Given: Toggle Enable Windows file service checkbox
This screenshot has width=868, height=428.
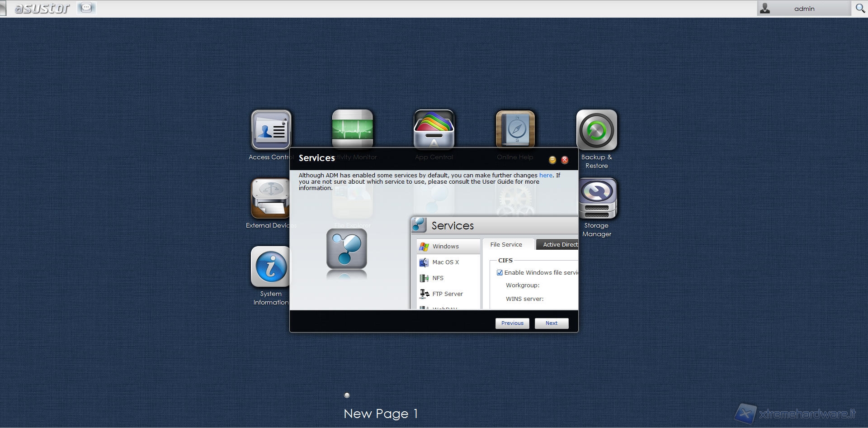Looking at the screenshot, I should coord(500,273).
